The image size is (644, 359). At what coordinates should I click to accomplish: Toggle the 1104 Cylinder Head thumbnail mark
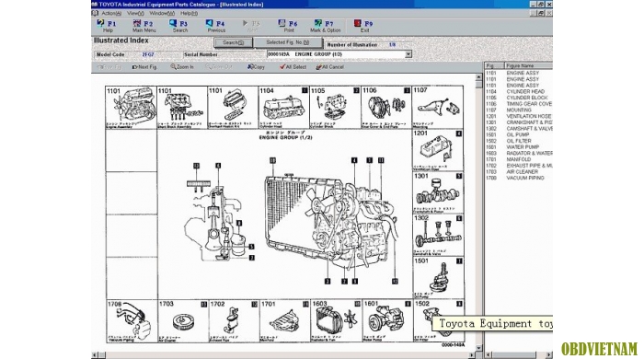[x=305, y=90]
